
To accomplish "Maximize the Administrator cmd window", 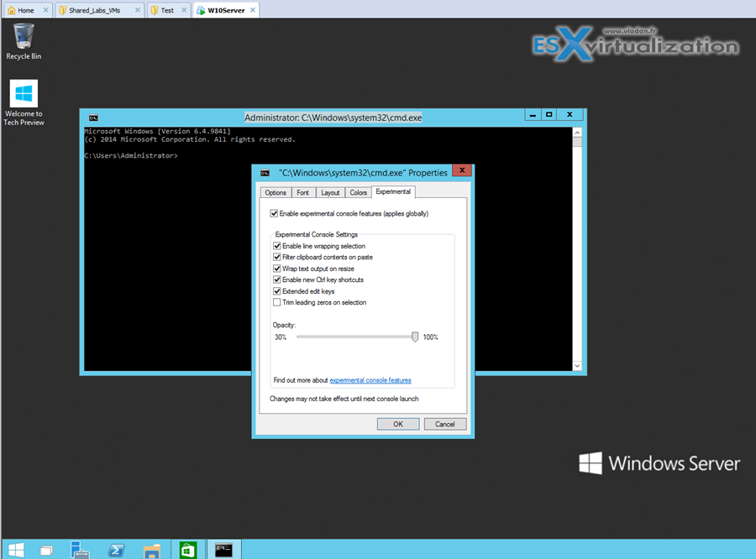I will tap(549, 115).
